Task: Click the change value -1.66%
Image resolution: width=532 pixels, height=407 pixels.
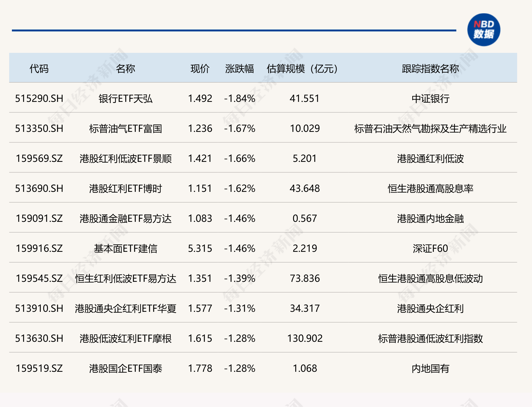Action: tap(240, 159)
